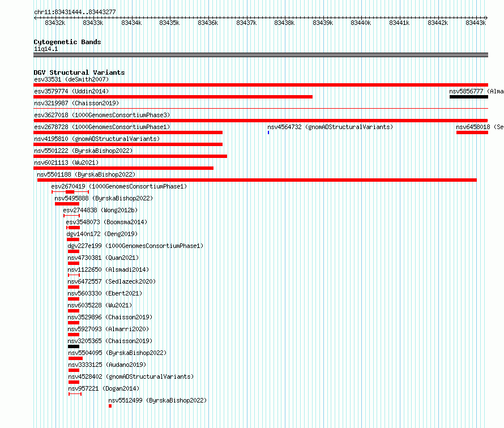Viewport: 504px width, 428px height.
Task: Select the red esv33531 variant bar
Action: (260, 85)
